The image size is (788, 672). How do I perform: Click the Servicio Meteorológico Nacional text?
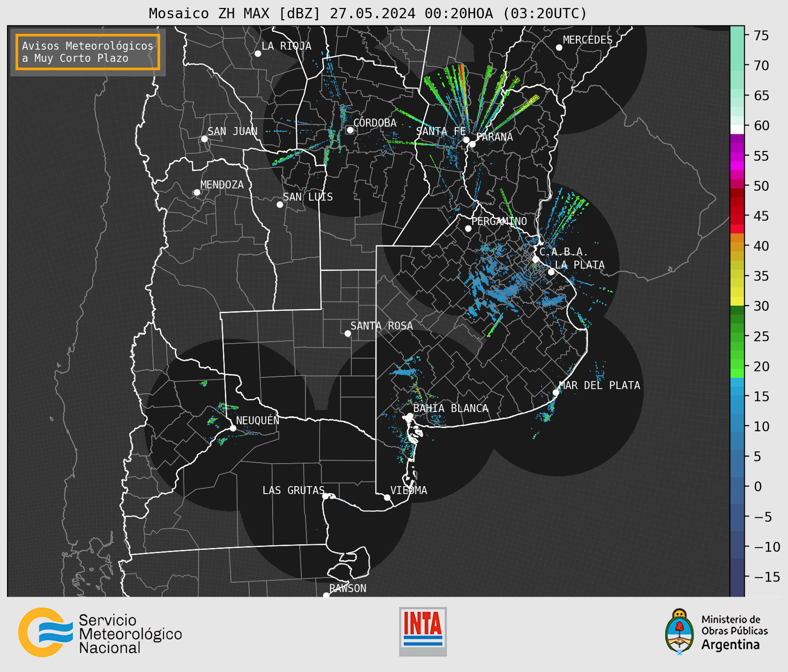130,634
